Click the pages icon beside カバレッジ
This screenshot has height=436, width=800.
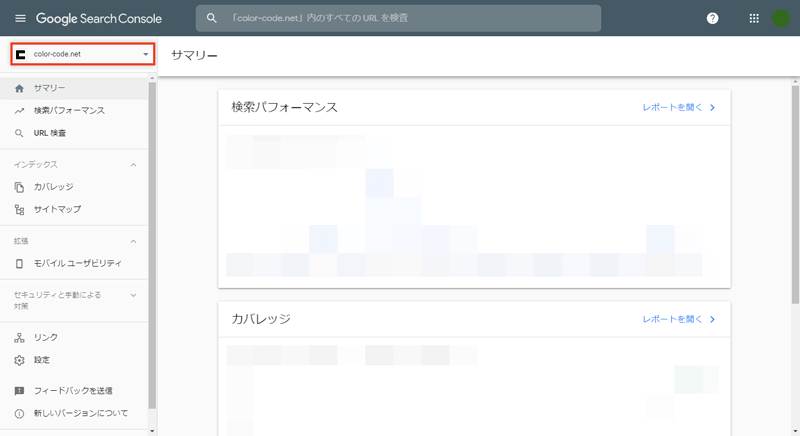(x=19, y=187)
